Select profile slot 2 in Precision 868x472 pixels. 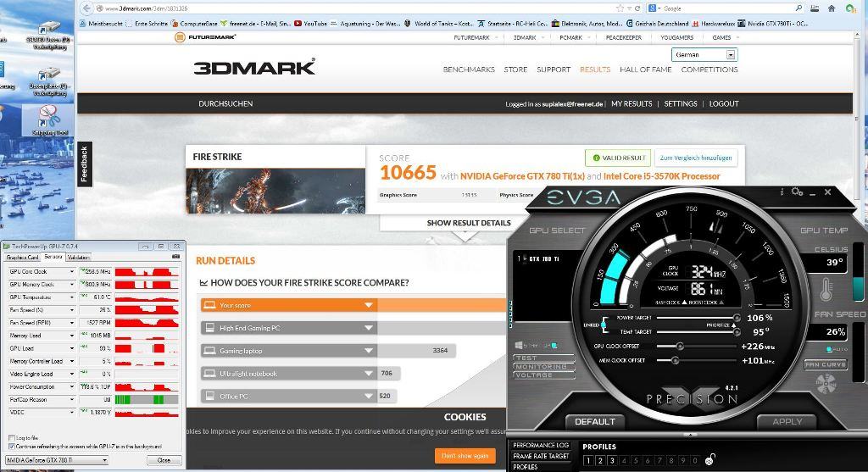click(x=600, y=460)
